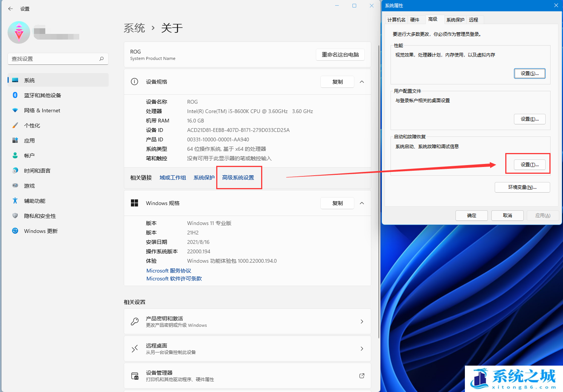Select OS build 22000.194 text
563x392 pixels.
click(x=199, y=251)
